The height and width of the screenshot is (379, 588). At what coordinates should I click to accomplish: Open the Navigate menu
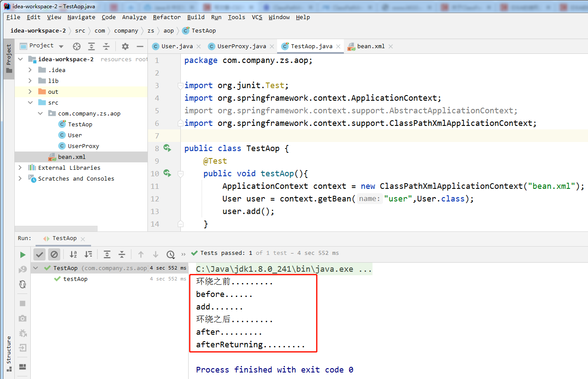point(81,17)
